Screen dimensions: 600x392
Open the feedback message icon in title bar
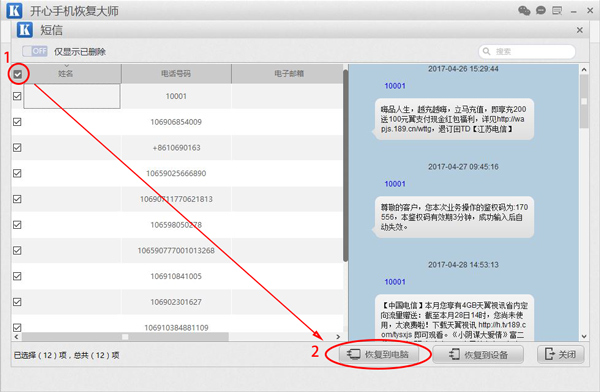point(557,10)
